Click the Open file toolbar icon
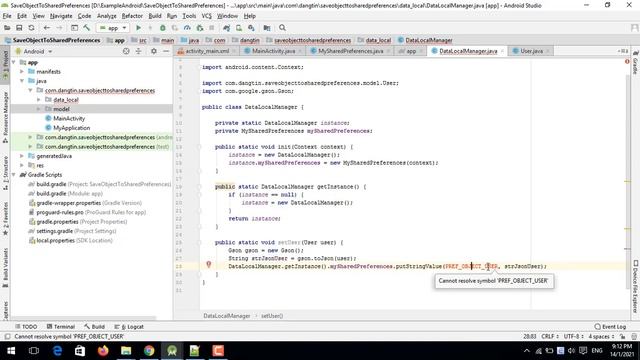This screenshot has height=360, width=640. click(x=7, y=28)
